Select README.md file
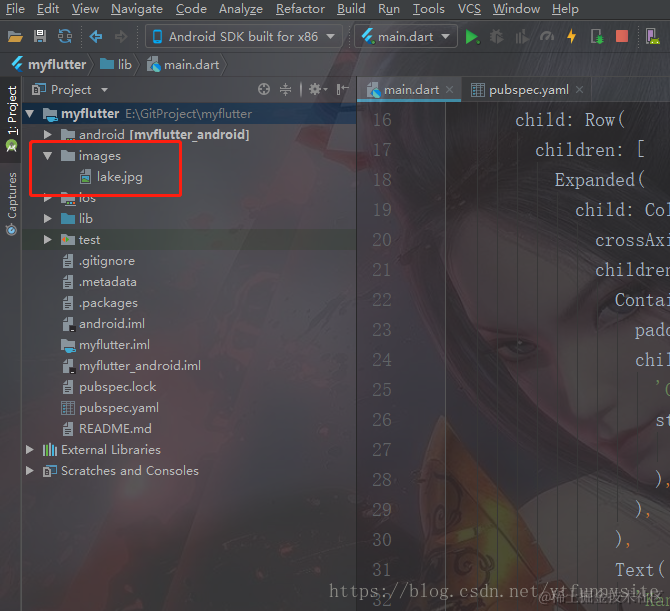The height and width of the screenshot is (611, 670). (107, 429)
